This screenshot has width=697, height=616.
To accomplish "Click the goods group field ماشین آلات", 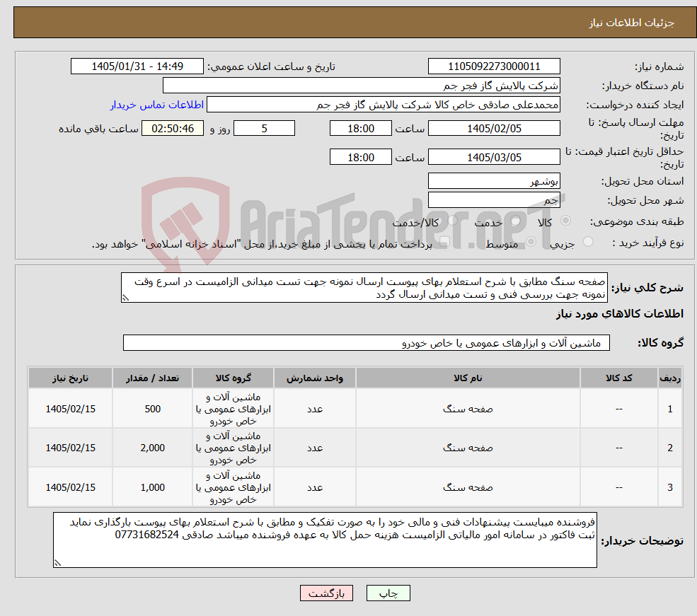I will [367, 343].
